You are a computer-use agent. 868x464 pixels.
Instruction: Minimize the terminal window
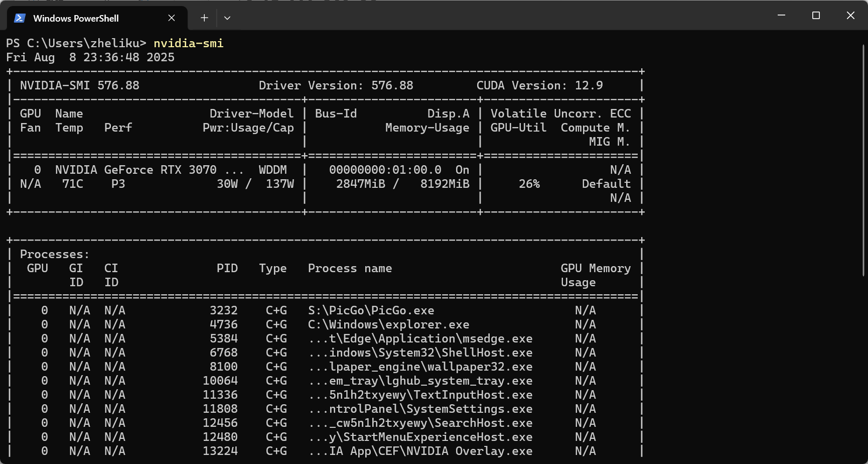(781, 16)
